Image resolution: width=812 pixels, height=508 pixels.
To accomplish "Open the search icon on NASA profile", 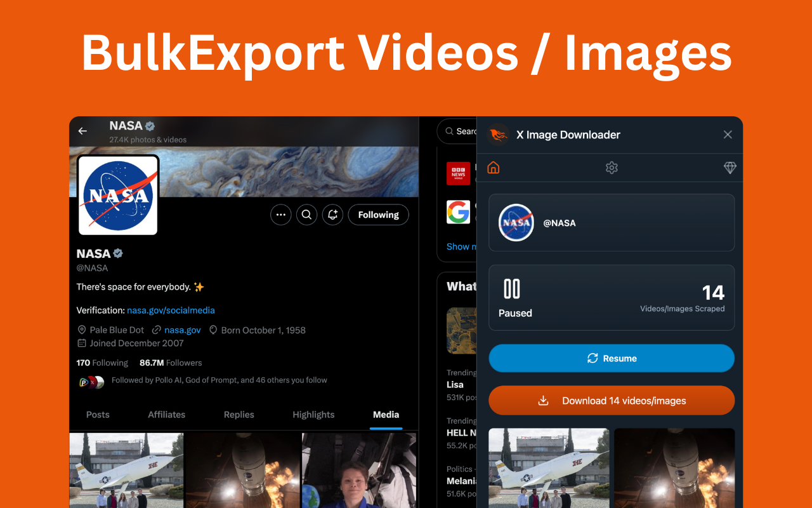I will (306, 215).
